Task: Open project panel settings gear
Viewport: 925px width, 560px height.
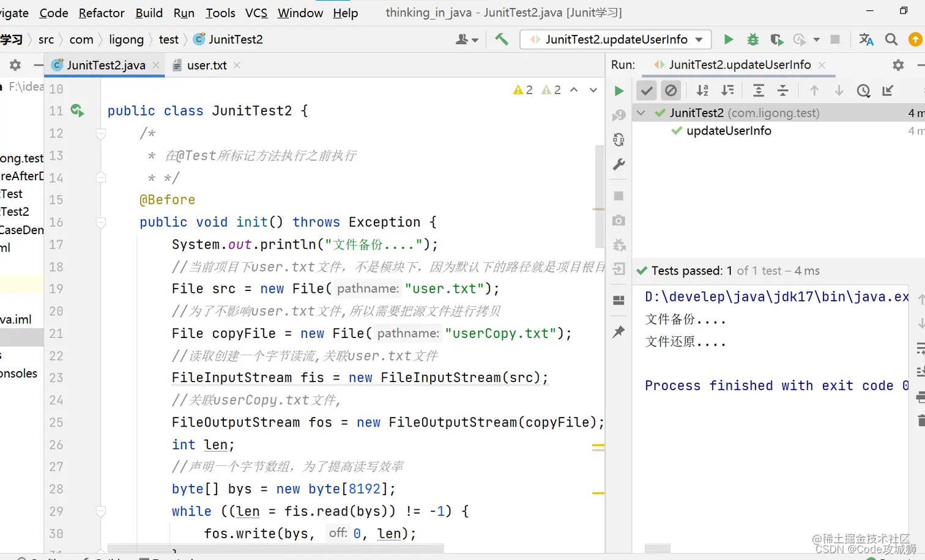Action: coord(15,65)
